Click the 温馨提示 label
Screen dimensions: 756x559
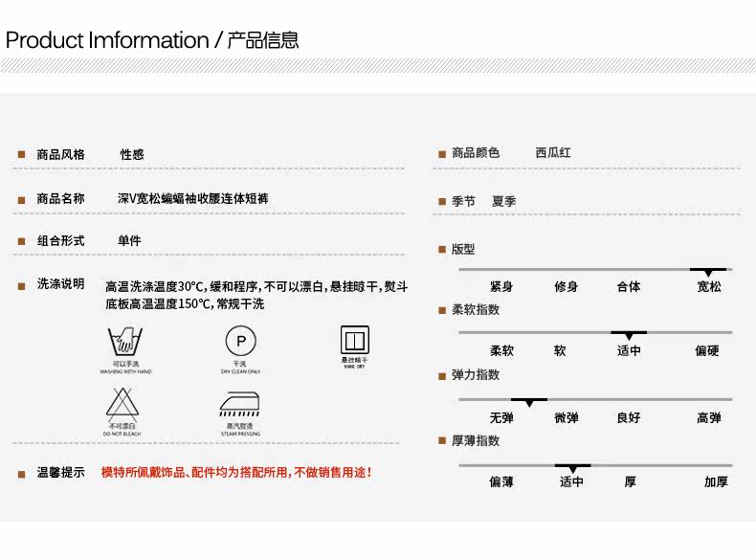60,472
